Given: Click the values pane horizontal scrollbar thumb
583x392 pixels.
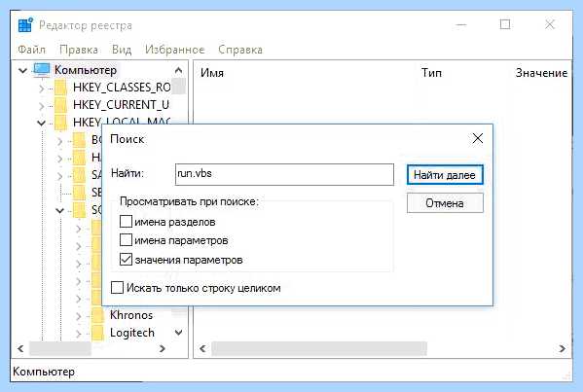Looking at the screenshot, I should (319, 348).
